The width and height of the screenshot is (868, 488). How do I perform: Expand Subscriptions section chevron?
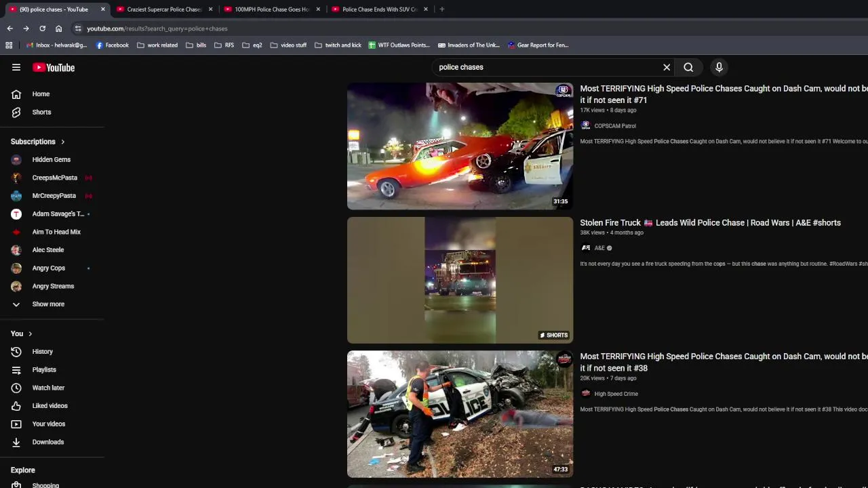point(62,142)
